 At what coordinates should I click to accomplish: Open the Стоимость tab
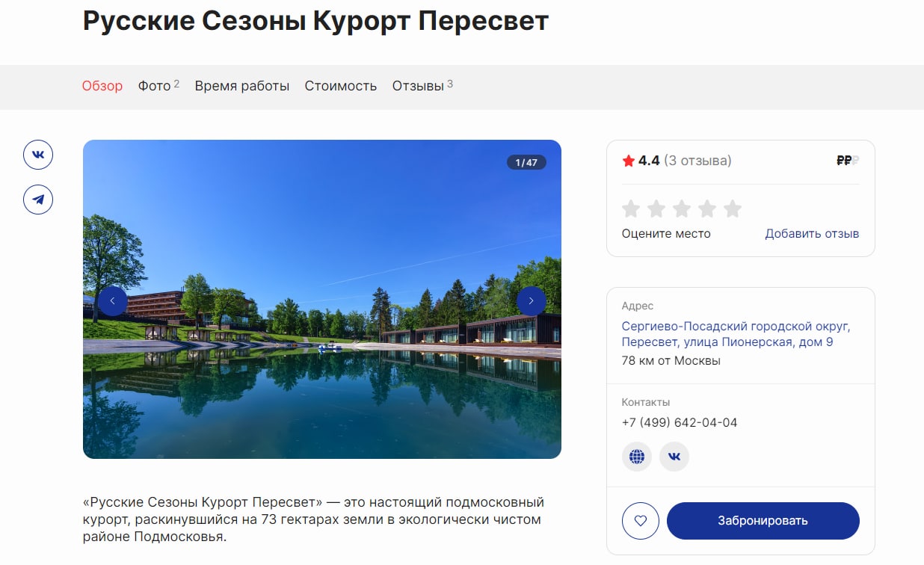341,86
